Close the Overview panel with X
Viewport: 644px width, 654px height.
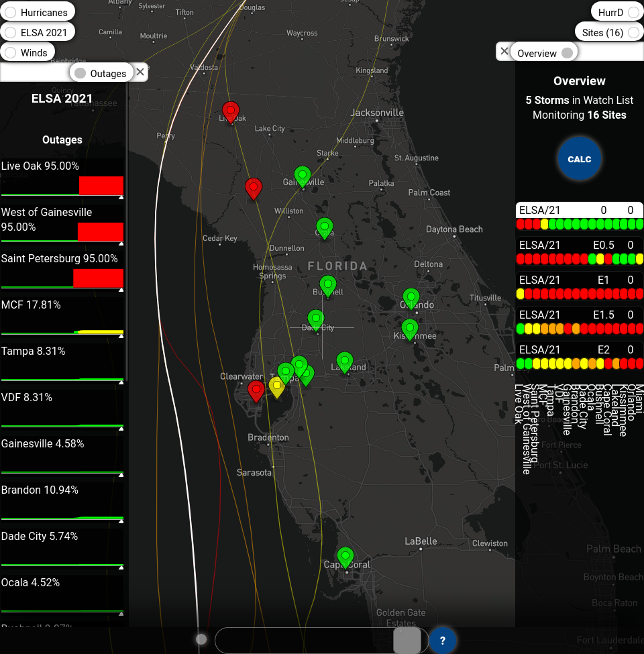[504, 51]
